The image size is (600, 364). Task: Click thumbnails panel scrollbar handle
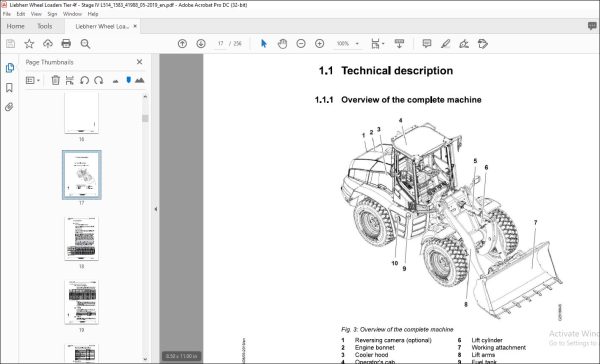coord(145,118)
